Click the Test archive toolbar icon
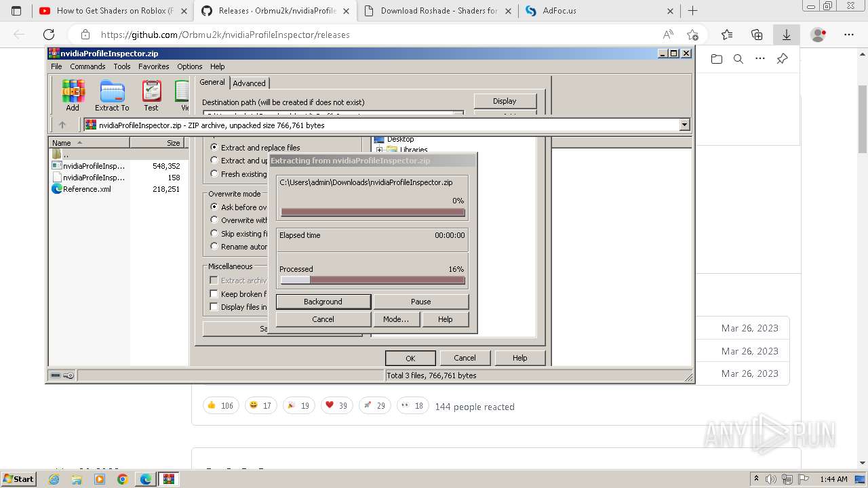Screen dimensions: 868x488 pos(151,95)
